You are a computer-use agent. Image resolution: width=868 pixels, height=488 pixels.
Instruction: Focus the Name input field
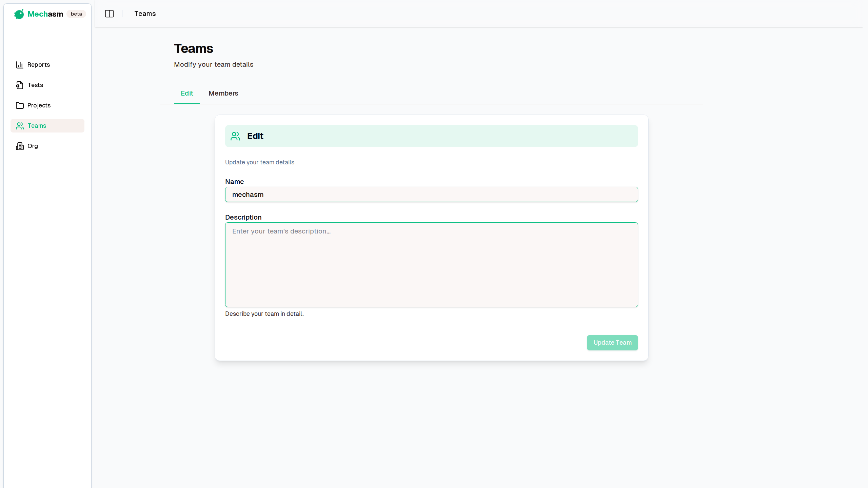click(431, 195)
